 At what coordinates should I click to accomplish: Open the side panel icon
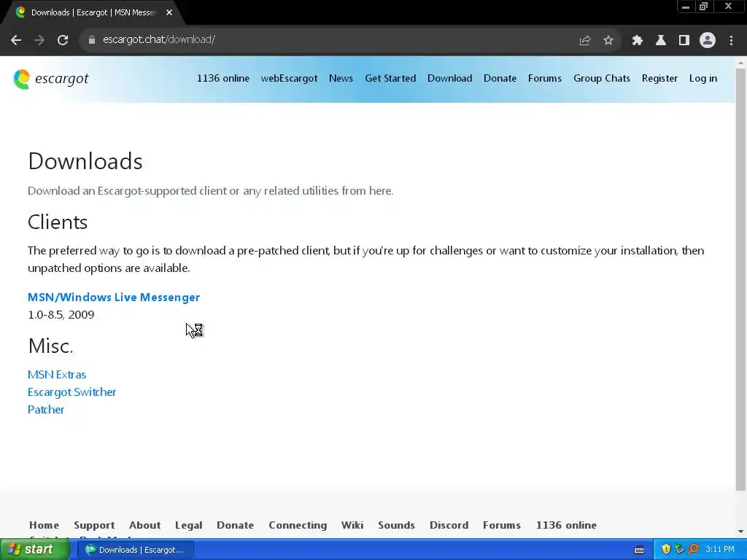(684, 40)
